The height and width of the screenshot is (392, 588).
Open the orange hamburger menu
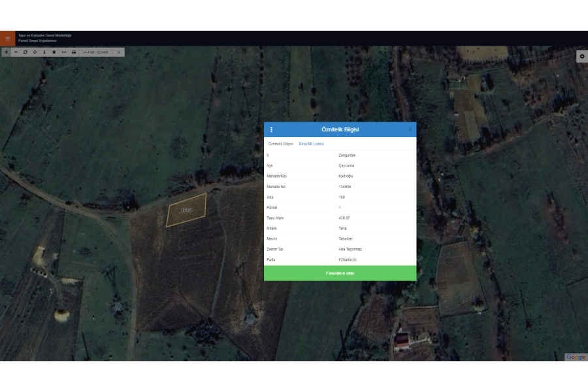7,39
